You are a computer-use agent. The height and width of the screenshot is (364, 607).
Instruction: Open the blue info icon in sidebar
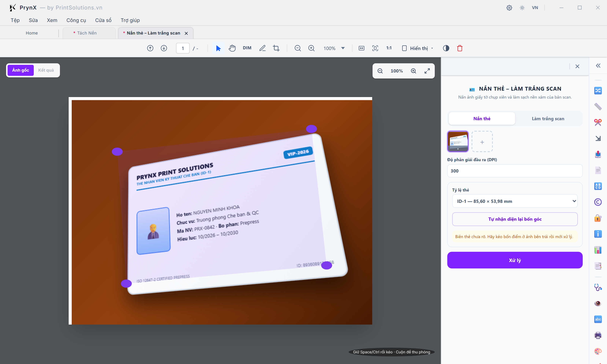click(598, 234)
